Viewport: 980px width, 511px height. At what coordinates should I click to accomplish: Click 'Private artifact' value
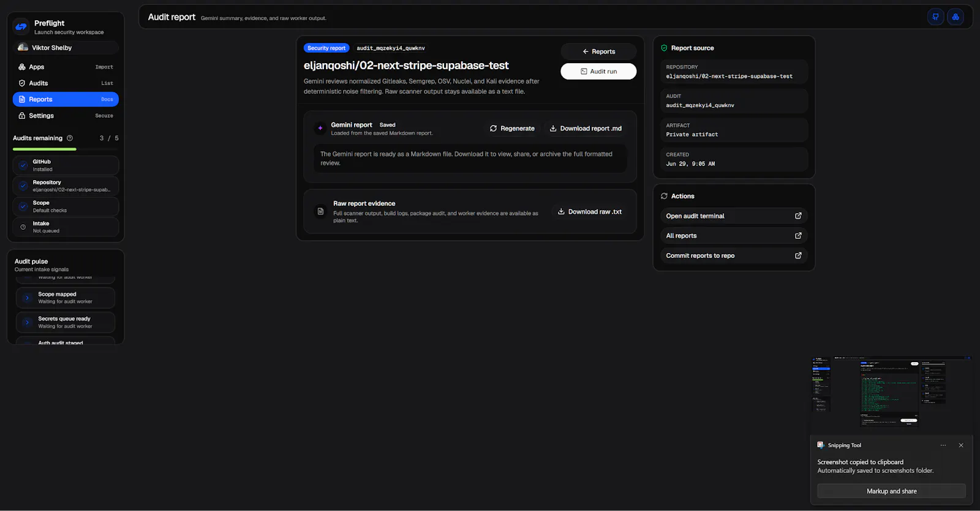[x=692, y=134]
